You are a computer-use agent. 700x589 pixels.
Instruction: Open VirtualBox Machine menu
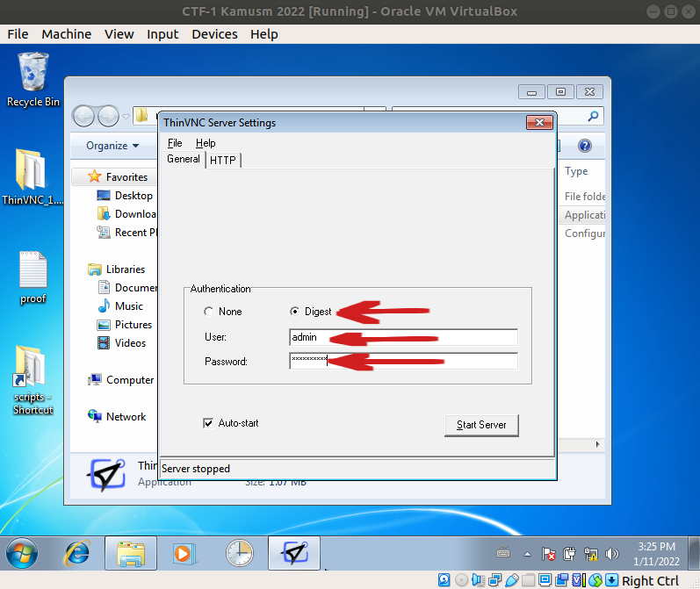[67, 34]
